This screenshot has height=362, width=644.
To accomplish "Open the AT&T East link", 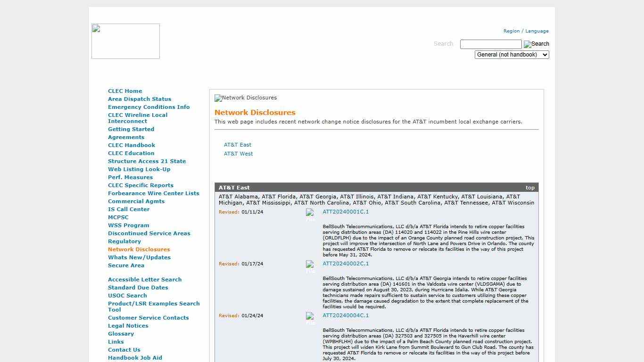I will [x=237, y=145].
